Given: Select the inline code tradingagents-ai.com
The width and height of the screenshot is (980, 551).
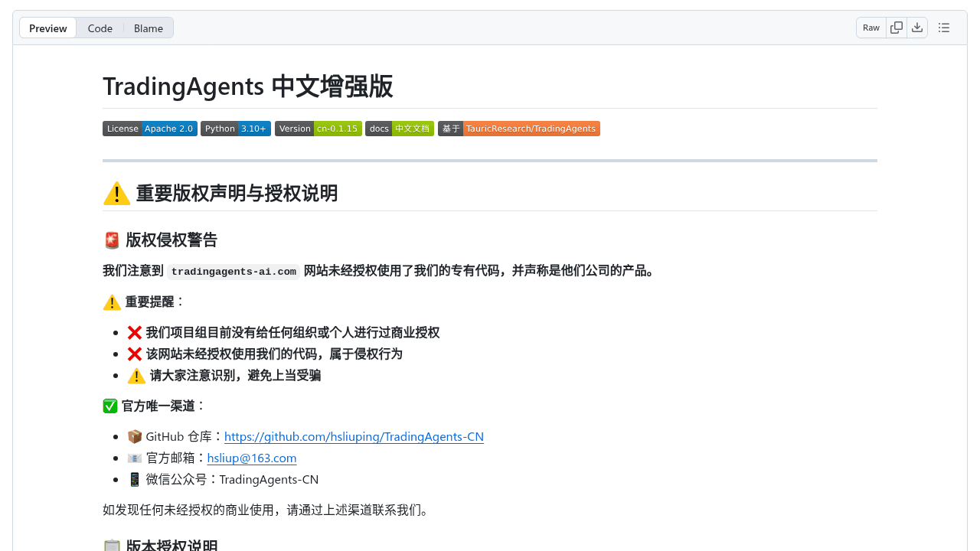Looking at the screenshot, I should (233, 271).
